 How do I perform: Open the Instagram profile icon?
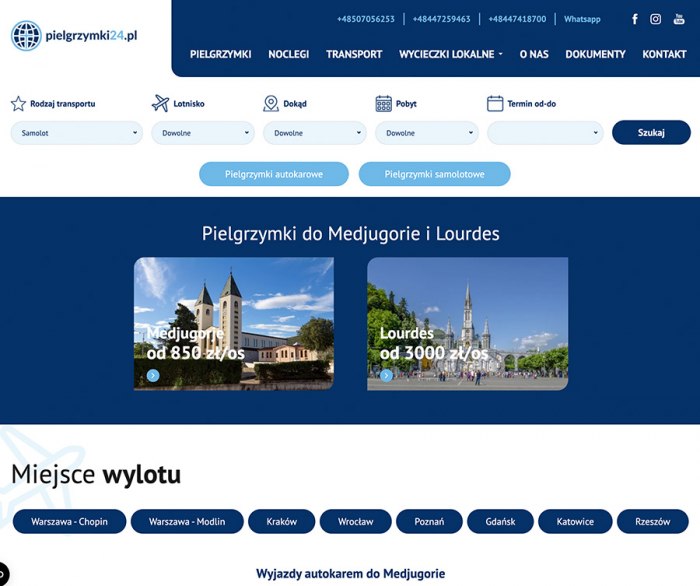pos(655,19)
